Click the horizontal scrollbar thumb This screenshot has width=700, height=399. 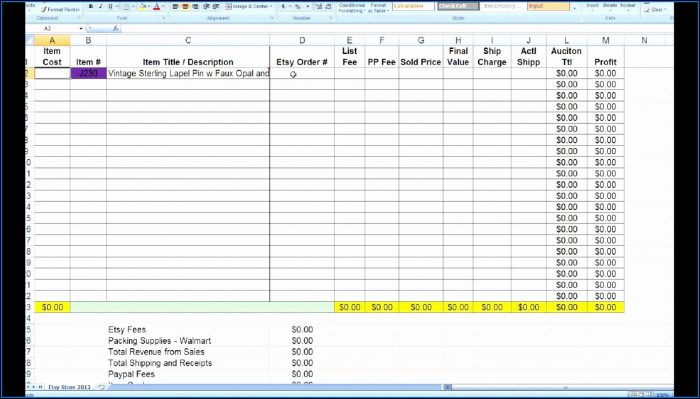coord(565,388)
